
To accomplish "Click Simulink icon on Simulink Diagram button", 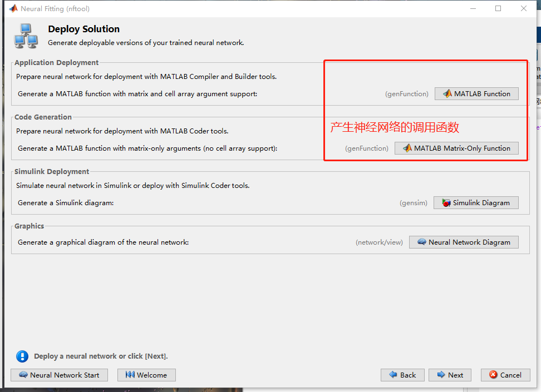I will (446, 203).
